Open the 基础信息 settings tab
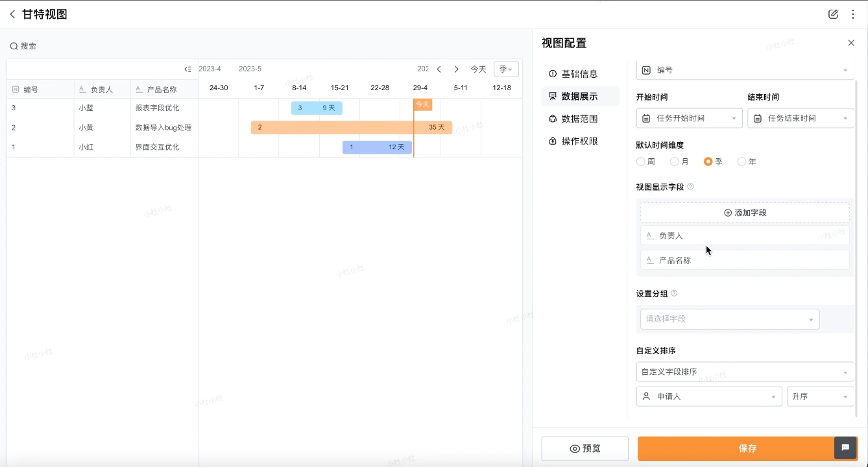868x467 pixels. click(x=581, y=74)
